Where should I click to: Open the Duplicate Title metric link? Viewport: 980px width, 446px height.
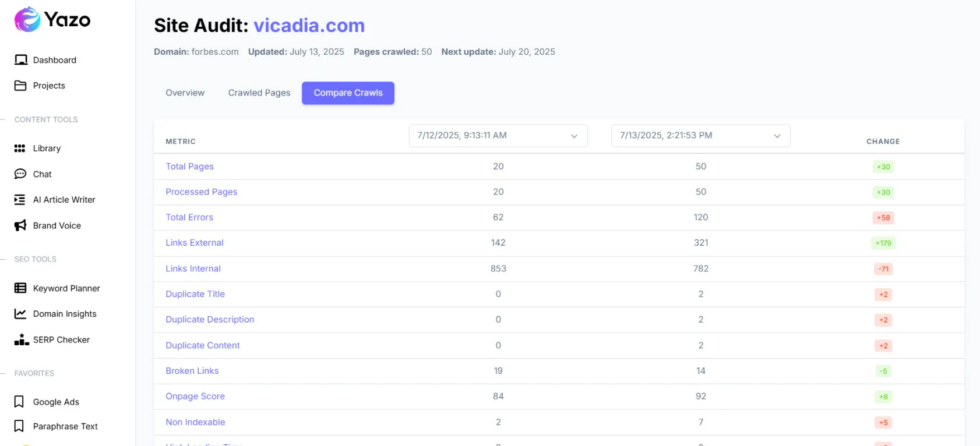point(195,294)
